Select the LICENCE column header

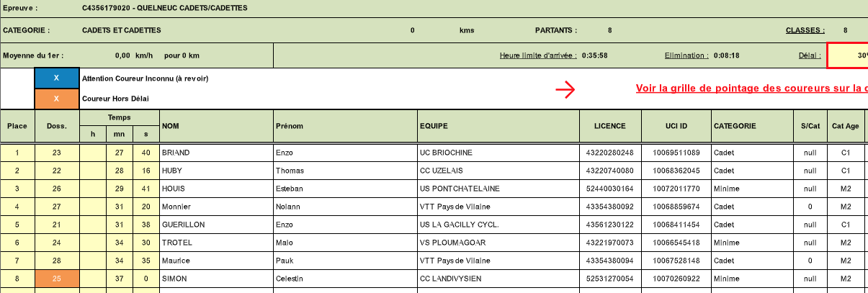point(609,126)
